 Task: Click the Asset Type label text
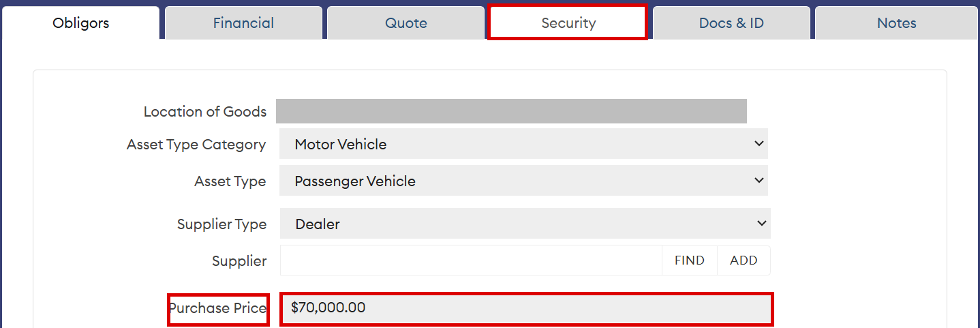(x=230, y=181)
